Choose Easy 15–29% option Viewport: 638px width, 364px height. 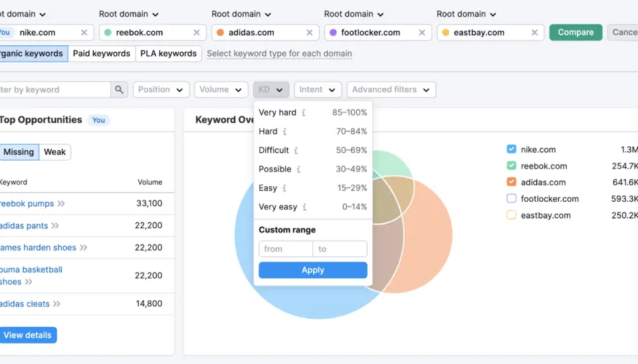313,188
